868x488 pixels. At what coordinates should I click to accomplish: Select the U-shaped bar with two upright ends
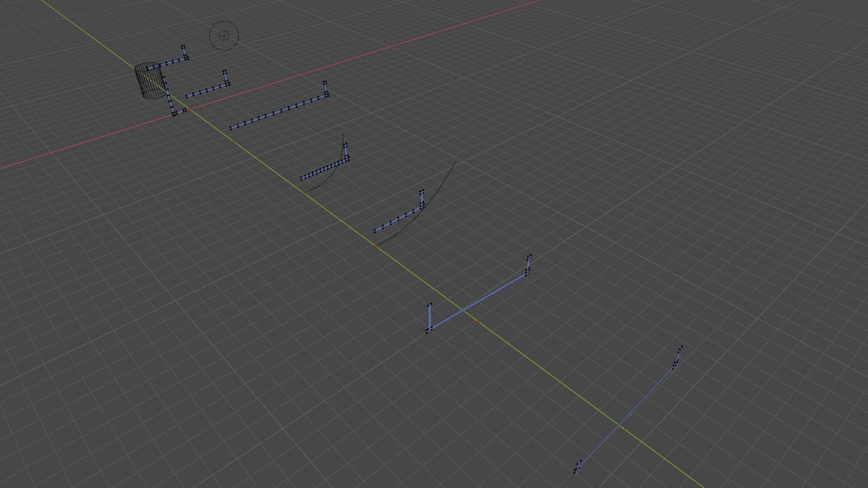(x=479, y=300)
